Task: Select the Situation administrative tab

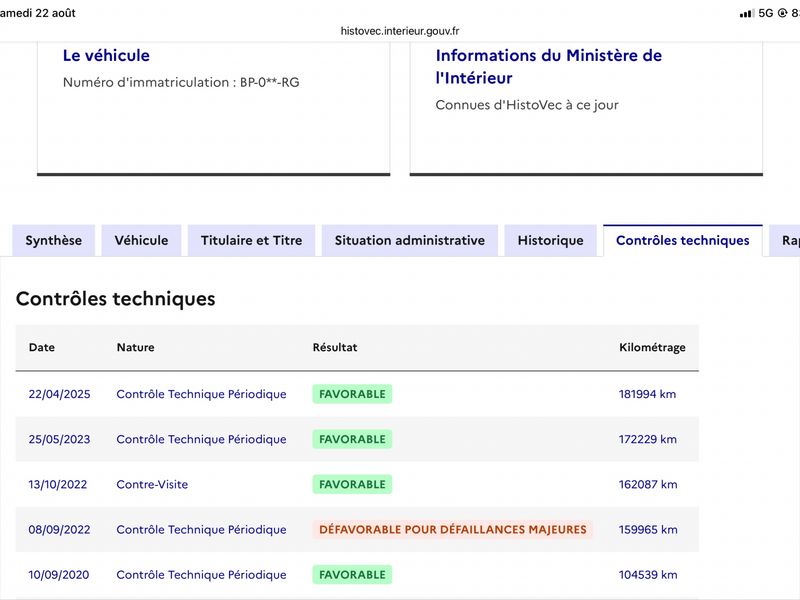Action: coord(410,240)
